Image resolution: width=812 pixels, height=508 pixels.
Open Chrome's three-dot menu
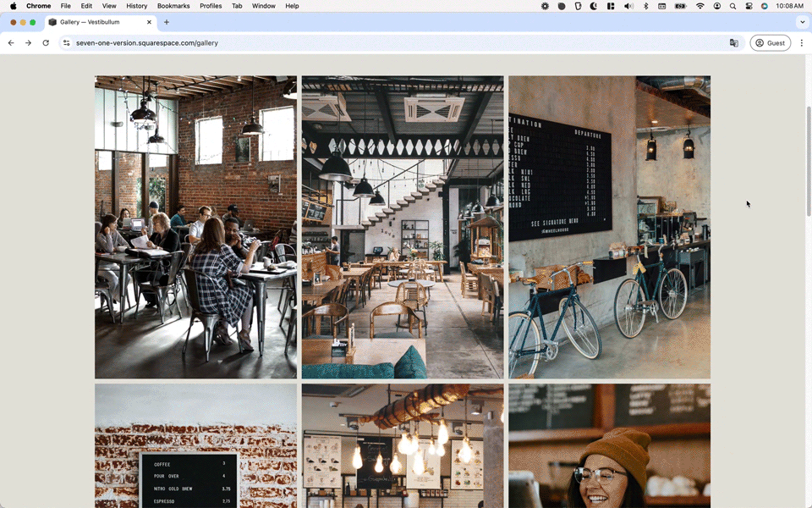pyautogui.click(x=802, y=43)
